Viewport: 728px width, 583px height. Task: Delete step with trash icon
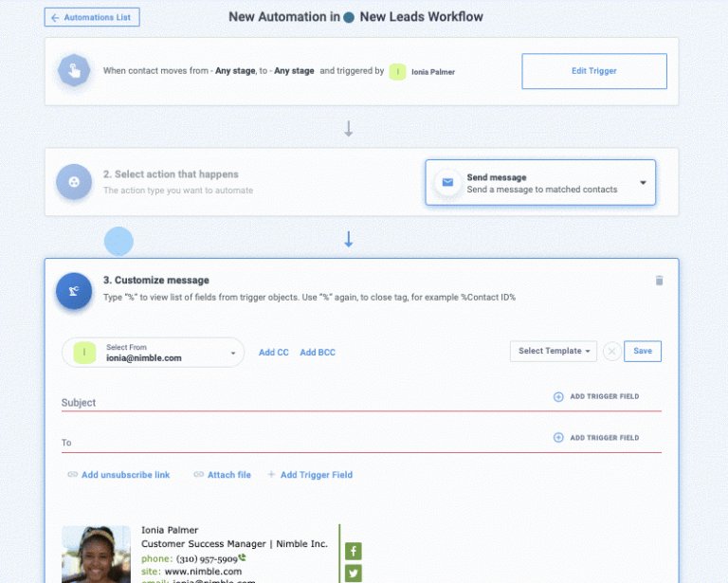[660, 281]
